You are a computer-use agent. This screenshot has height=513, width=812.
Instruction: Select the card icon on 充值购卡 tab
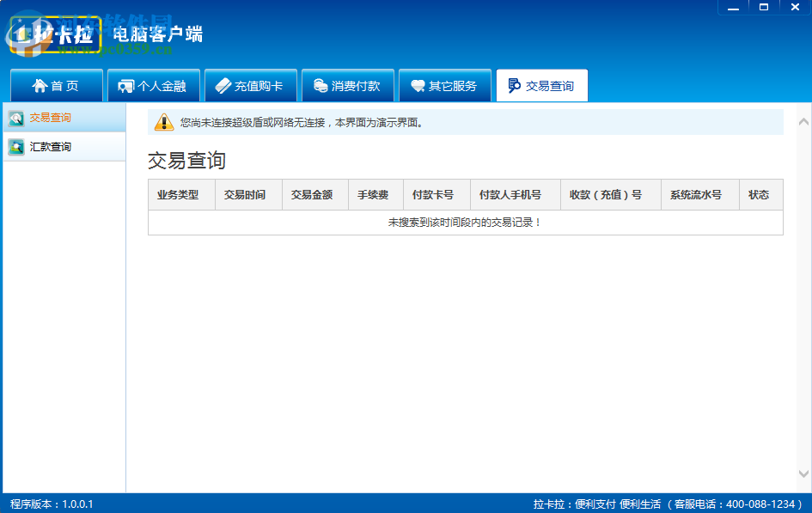pos(225,85)
